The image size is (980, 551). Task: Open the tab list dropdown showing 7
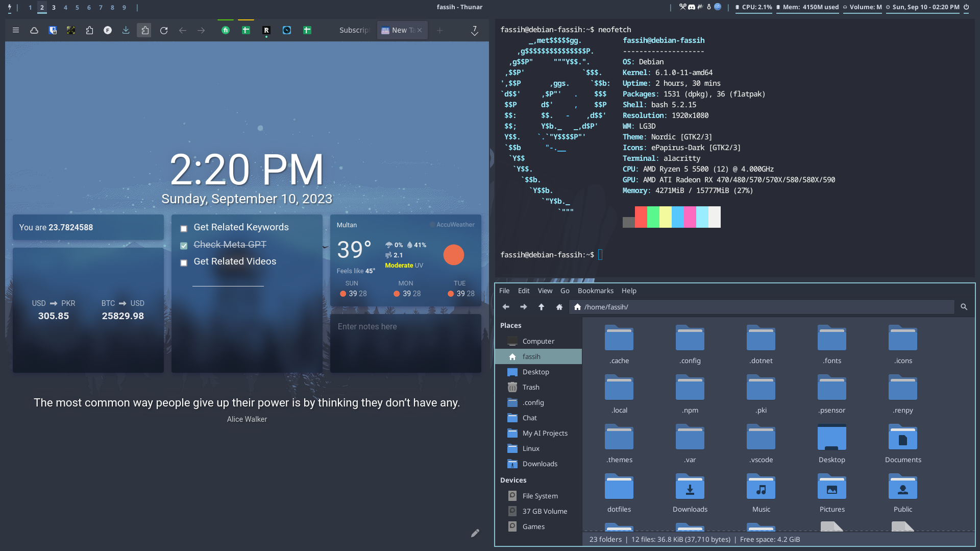pos(475,31)
